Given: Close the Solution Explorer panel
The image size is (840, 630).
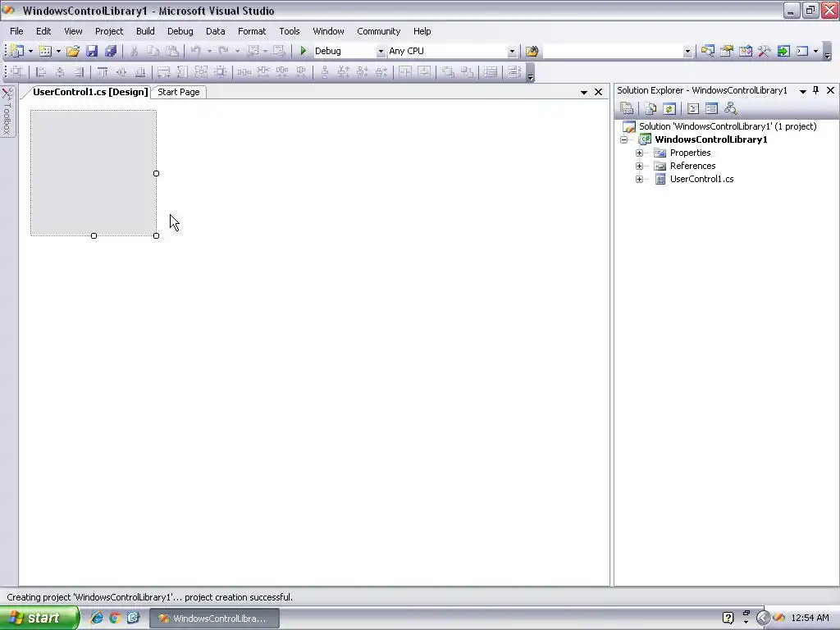Looking at the screenshot, I should click(x=830, y=90).
